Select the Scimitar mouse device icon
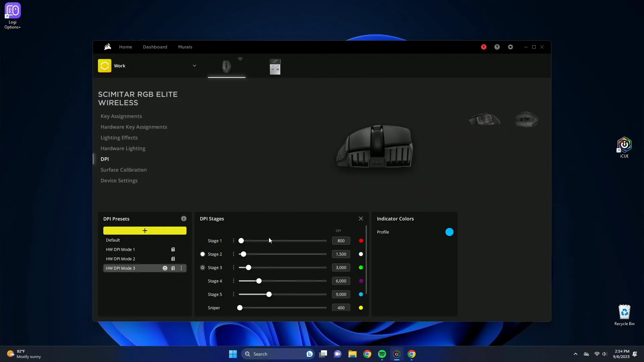Viewport: 644px width, 362px height. tap(227, 66)
